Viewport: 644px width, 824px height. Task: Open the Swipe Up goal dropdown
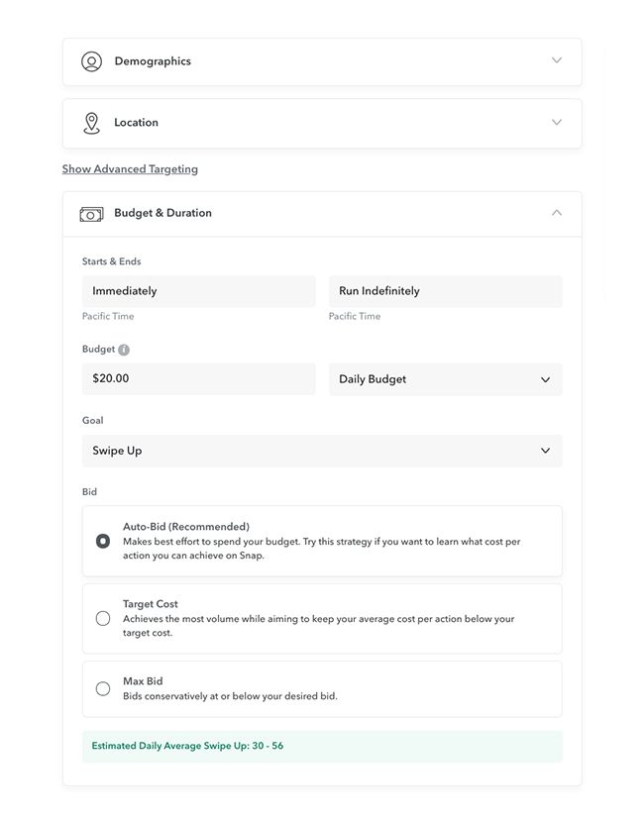click(x=322, y=451)
